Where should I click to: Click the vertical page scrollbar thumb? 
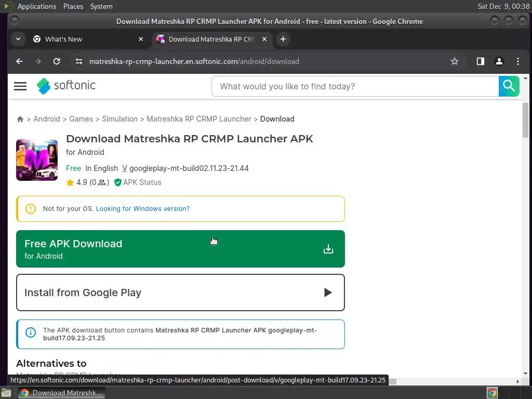(x=525, y=120)
